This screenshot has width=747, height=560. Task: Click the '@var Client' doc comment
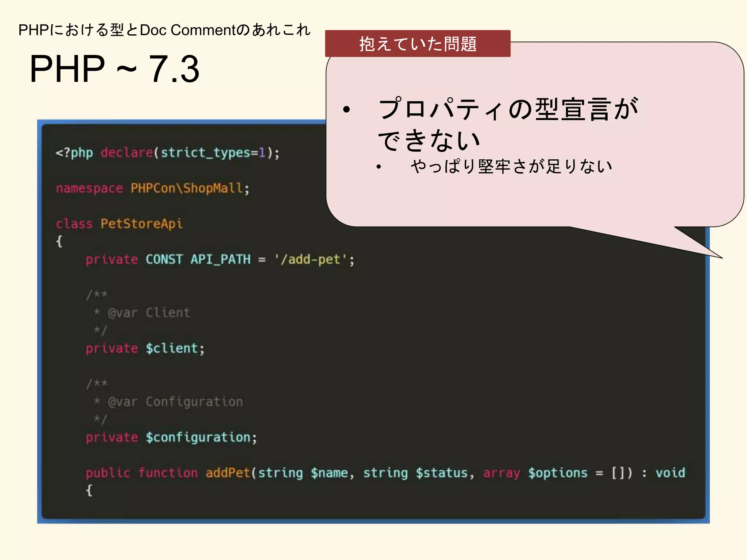click(149, 313)
